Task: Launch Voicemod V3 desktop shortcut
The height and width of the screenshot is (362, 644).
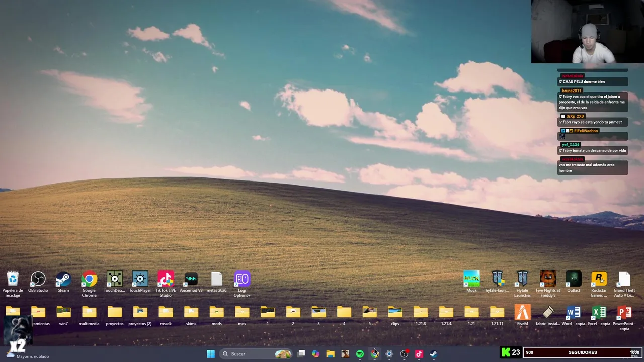Action: (x=191, y=282)
